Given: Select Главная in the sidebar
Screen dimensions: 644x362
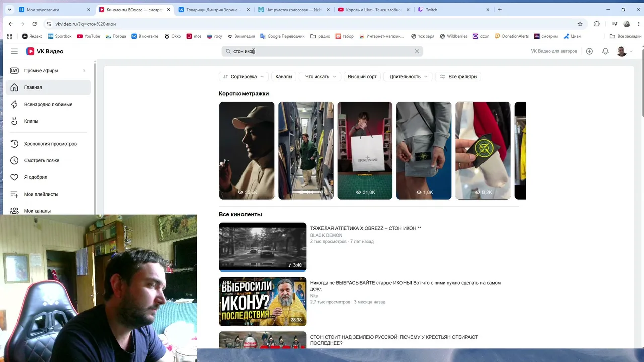Looking at the screenshot, I should [48, 87].
